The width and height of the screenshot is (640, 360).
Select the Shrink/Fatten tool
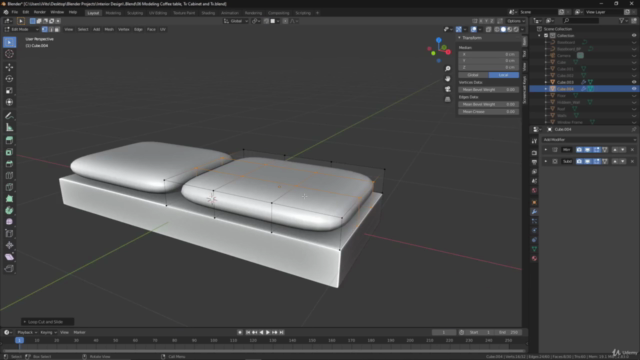tap(9, 245)
